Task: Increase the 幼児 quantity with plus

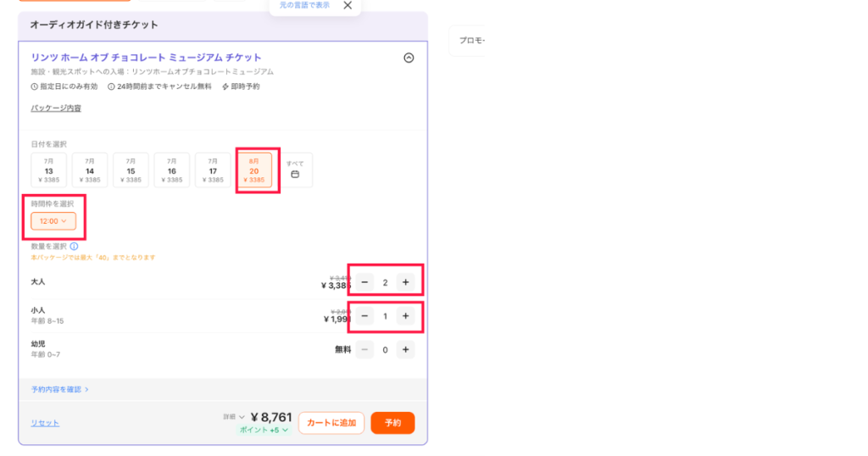Action: (x=406, y=350)
